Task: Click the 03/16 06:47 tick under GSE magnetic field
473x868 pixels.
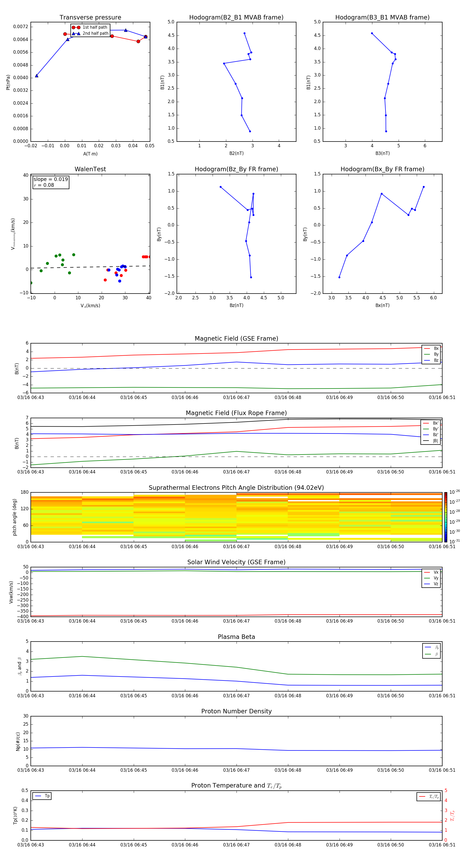Action: click(236, 398)
